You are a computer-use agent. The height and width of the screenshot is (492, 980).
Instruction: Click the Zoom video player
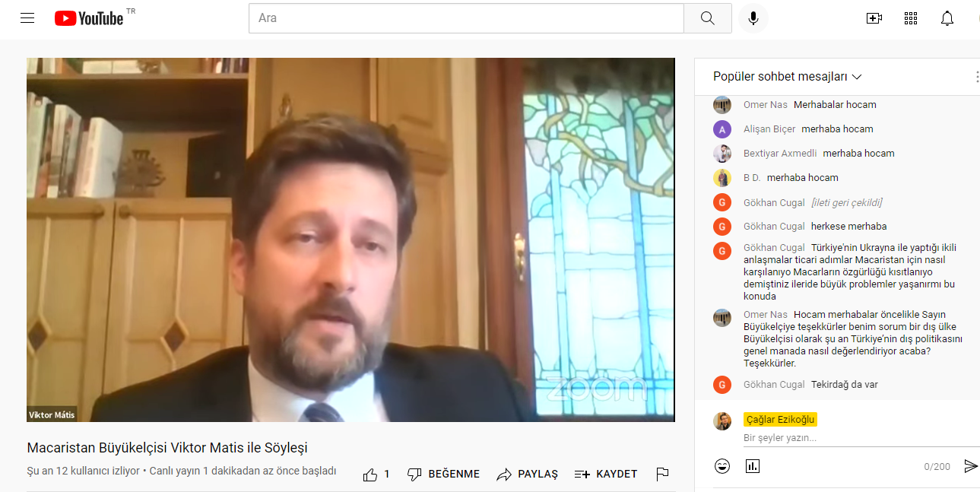click(x=350, y=240)
